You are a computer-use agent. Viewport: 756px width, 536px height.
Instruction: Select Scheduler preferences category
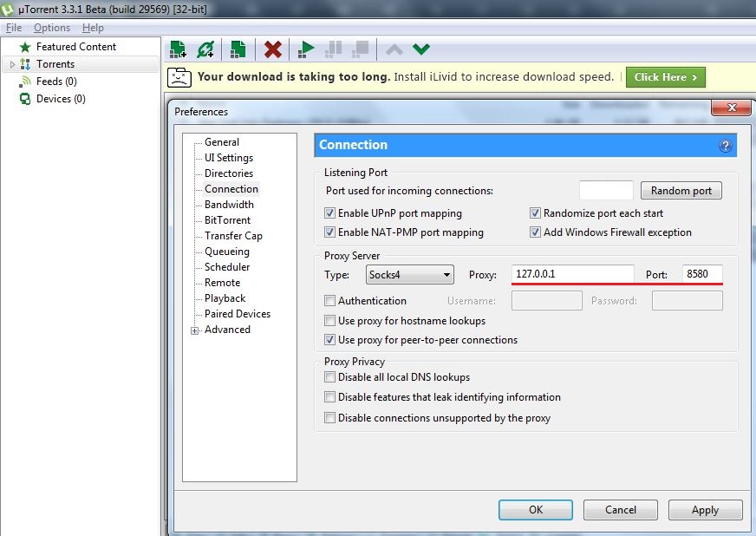click(x=227, y=267)
